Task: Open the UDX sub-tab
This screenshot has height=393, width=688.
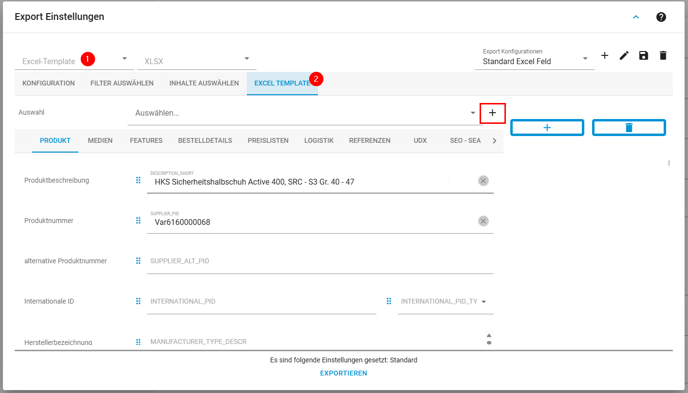Action: coord(420,141)
